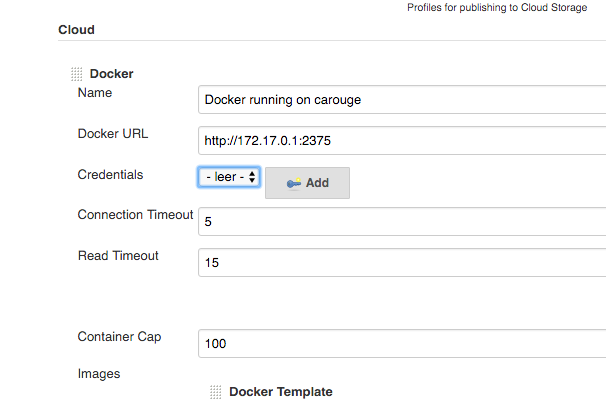The height and width of the screenshot is (401, 606).
Task: Open the Credentials dropdown showing leer
Action: coord(229,177)
